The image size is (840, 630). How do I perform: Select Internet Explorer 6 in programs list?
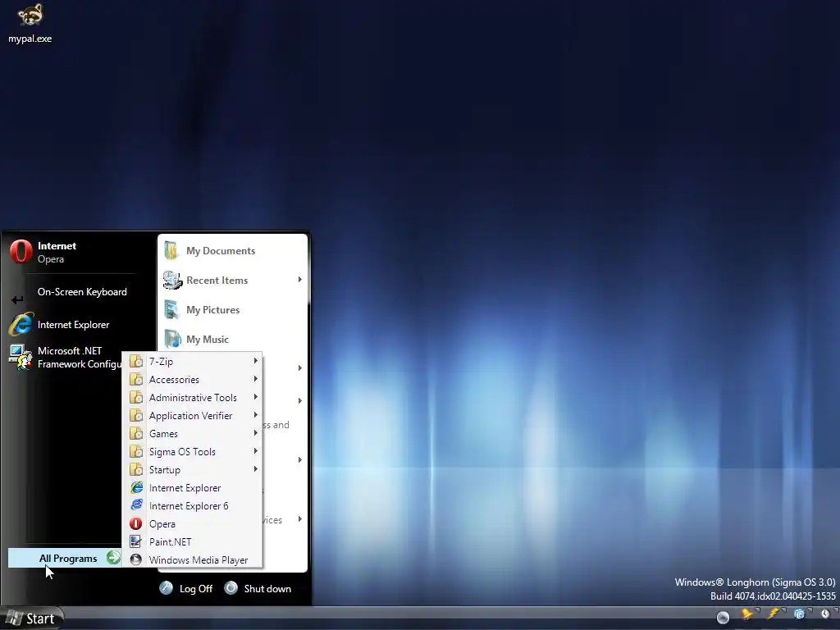click(192, 505)
